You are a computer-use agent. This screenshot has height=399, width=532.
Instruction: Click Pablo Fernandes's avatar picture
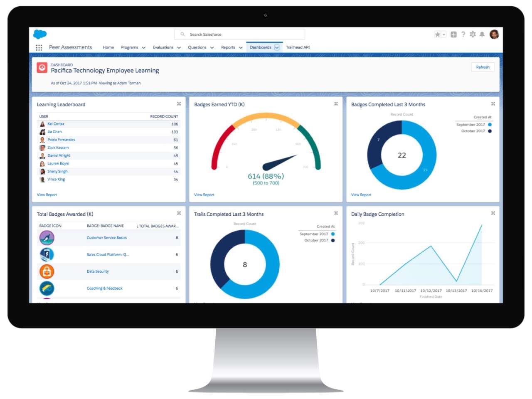tap(42, 140)
